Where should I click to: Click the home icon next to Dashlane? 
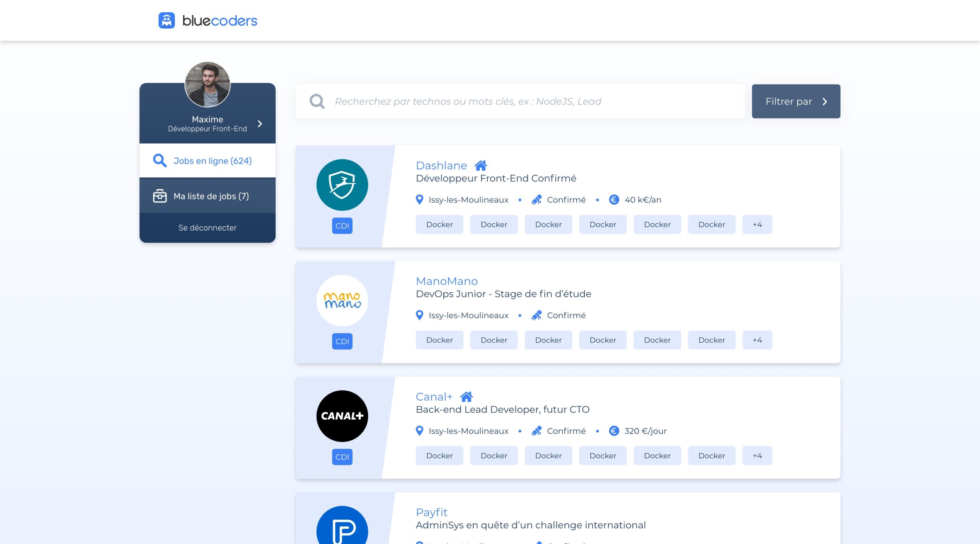tap(481, 166)
